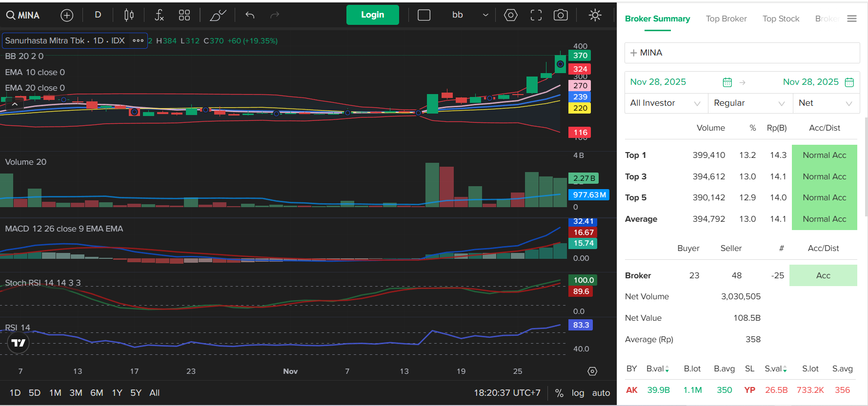
Task: Click the Top 1 Normal Acc cell
Action: [824, 155]
